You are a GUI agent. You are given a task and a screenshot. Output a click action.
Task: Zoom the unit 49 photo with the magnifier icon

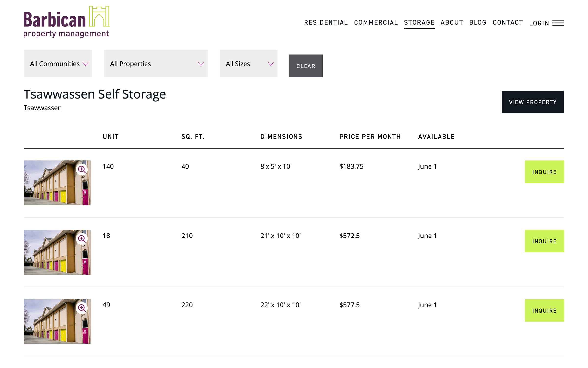[x=82, y=308]
